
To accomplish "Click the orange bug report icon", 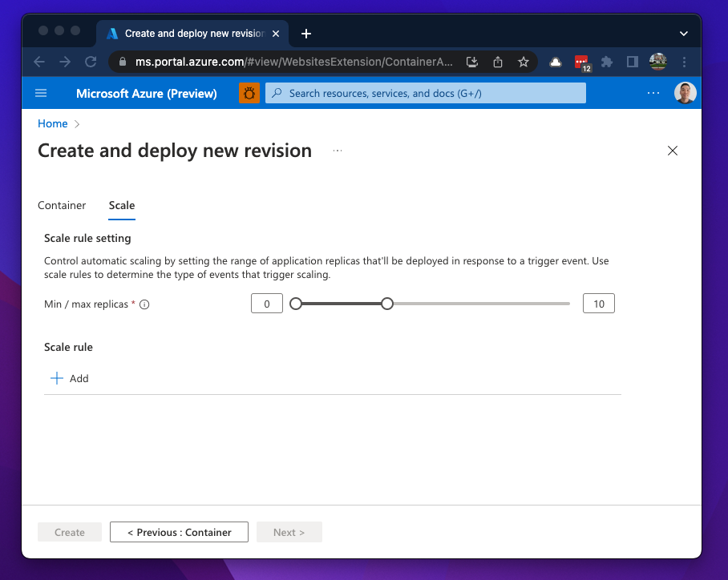I will pos(249,94).
